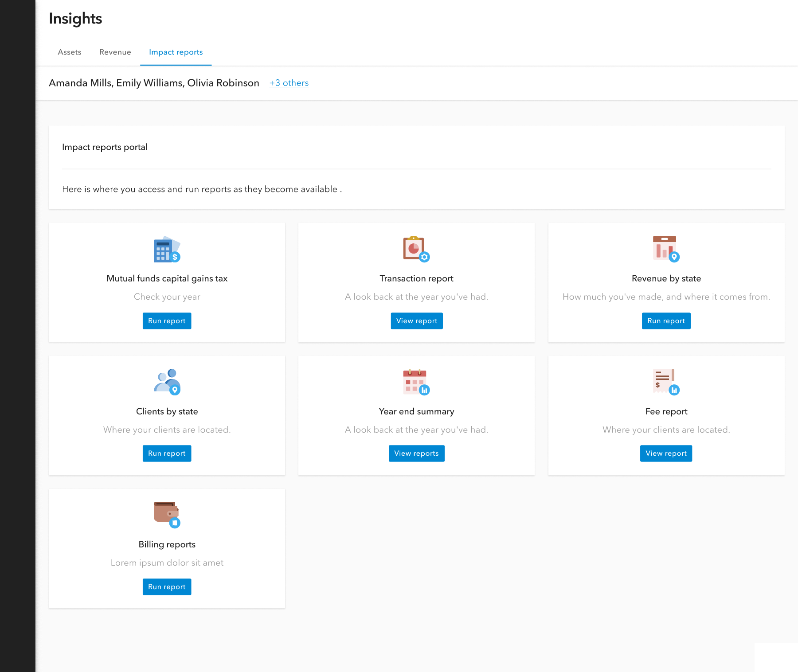Click the Year end summary calendar icon
This screenshot has height=672, width=798.
416,382
